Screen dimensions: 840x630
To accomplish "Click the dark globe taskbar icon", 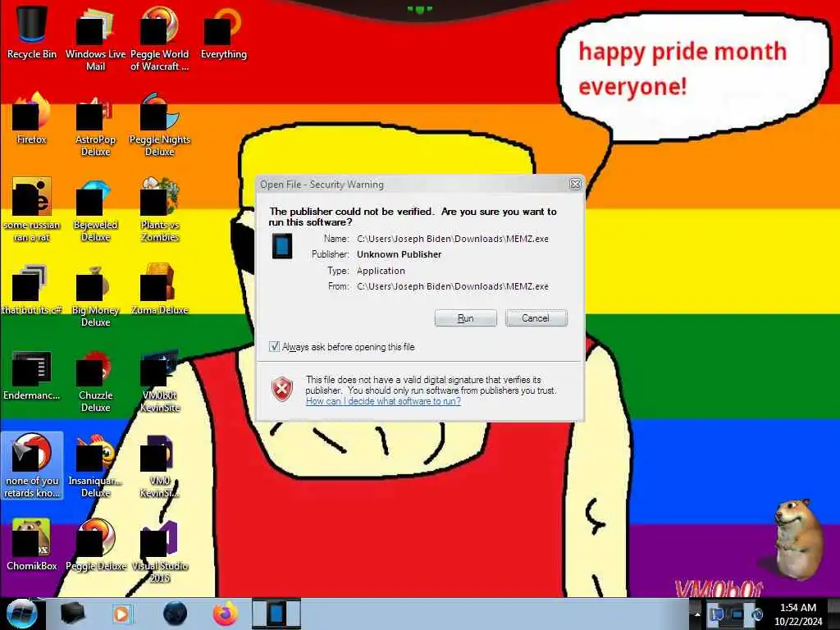I will 175,614.
